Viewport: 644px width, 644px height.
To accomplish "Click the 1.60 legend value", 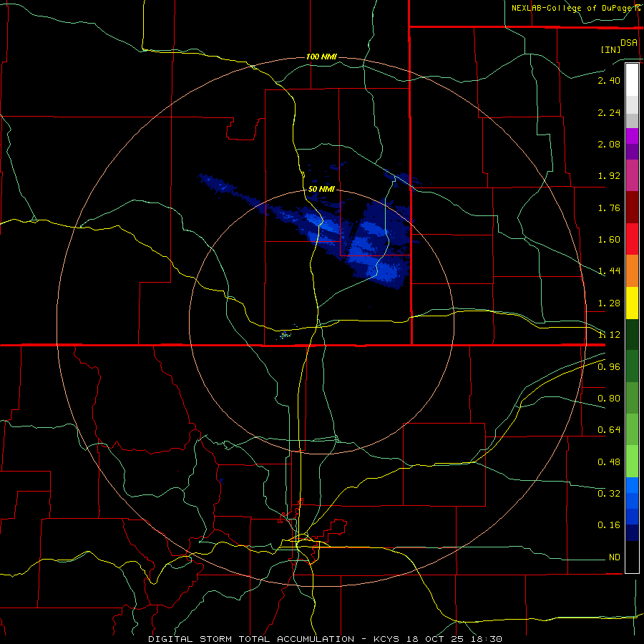I will pyautogui.click(x=609, y=240).
